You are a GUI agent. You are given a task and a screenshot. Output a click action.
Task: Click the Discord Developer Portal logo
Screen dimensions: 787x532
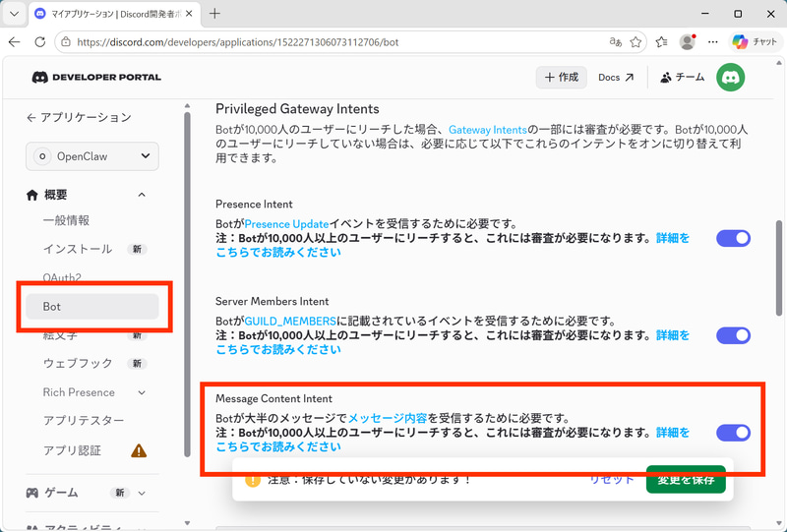pos(96,78)
